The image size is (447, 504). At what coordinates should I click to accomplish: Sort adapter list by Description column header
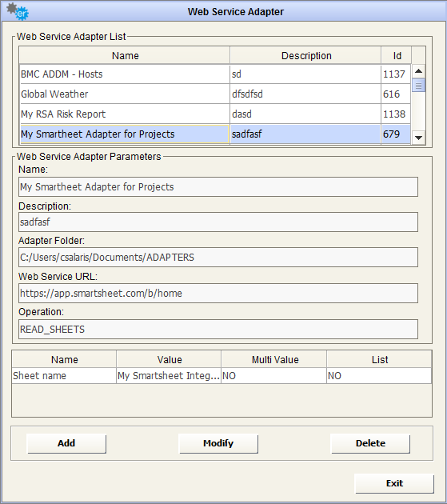pos(305,56)
